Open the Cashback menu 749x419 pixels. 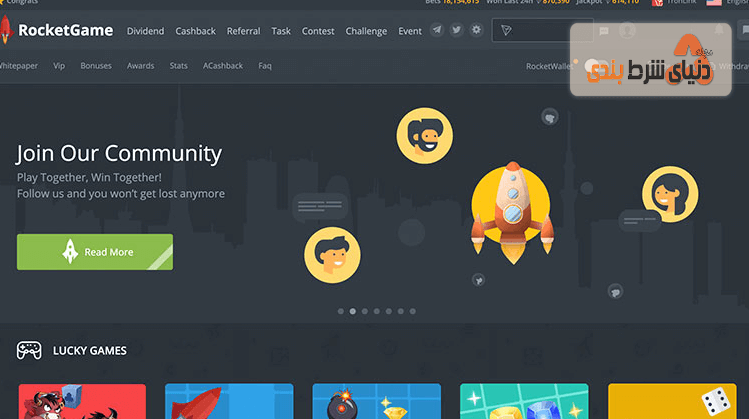[195, 31]
